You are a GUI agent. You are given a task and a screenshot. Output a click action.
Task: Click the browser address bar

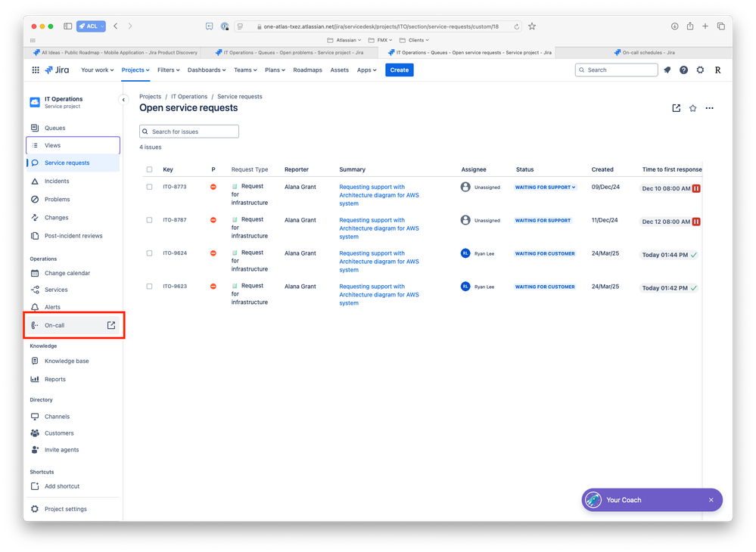click(378, 26)
